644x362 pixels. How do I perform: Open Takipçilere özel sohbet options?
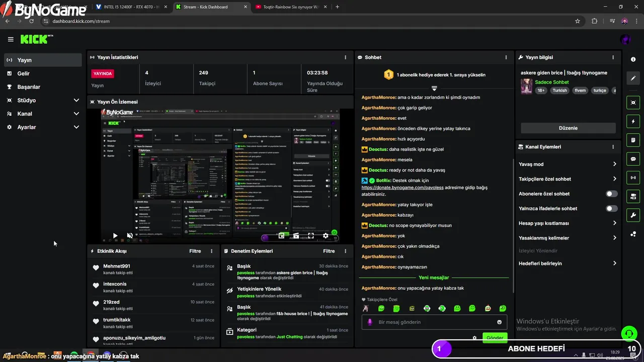click(568, 178)
